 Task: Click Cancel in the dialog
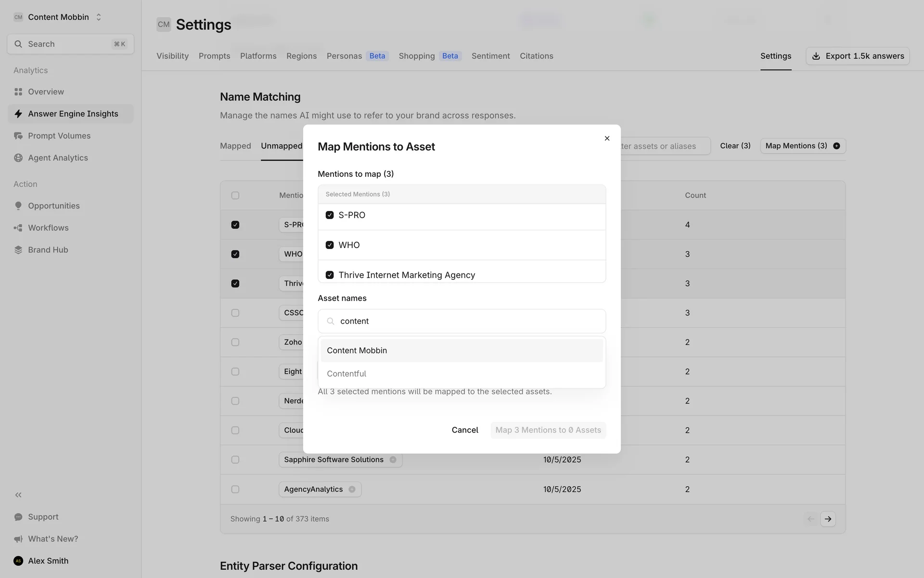click(x=464, y=430)
